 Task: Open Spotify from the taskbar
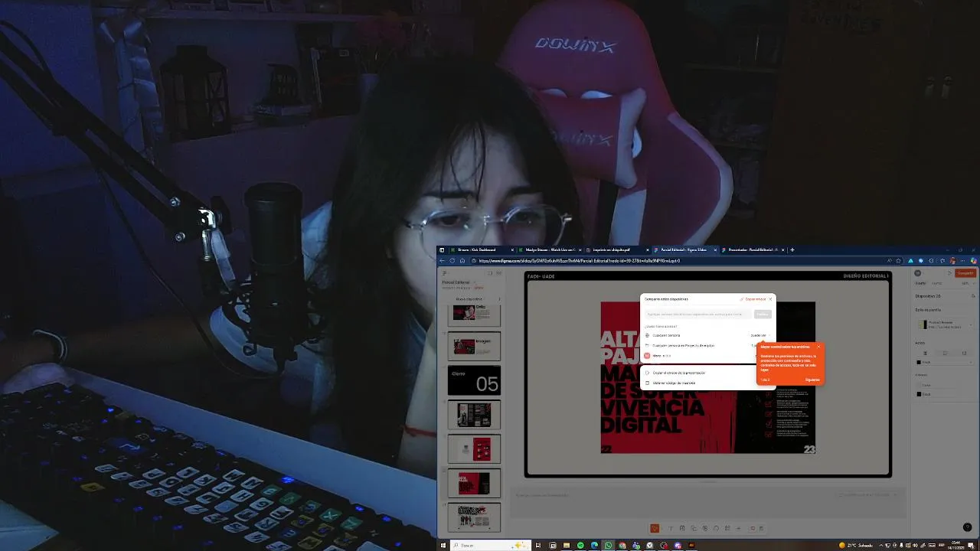click(580, 546)
